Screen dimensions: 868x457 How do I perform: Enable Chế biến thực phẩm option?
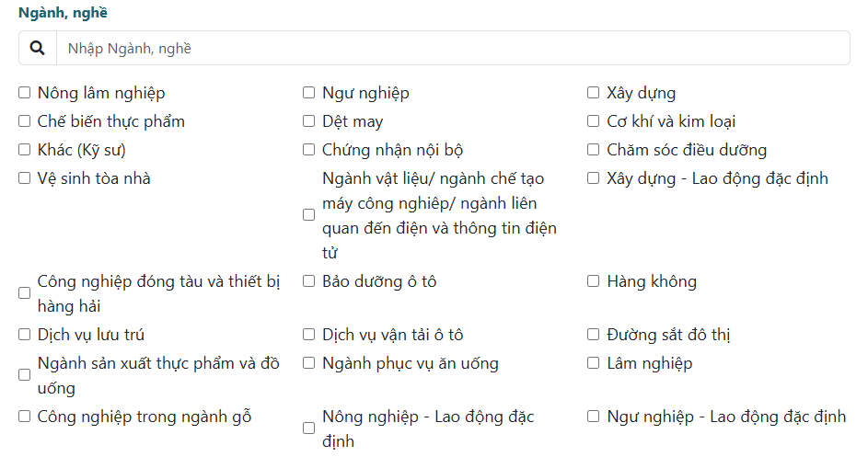coord(24,121)
